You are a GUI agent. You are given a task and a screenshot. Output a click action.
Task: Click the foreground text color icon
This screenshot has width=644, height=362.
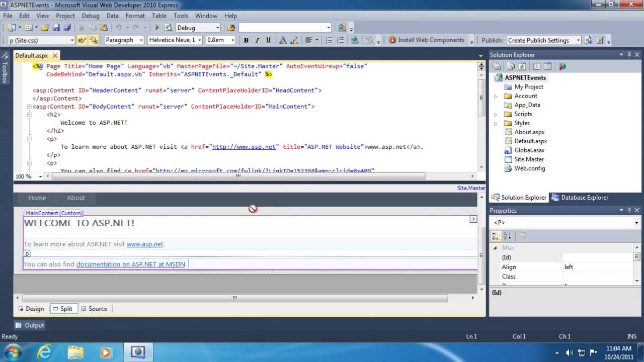tap(283, 40)
